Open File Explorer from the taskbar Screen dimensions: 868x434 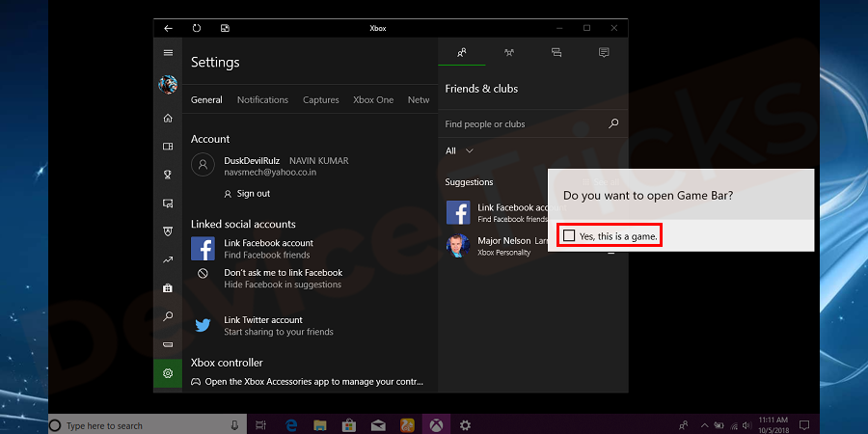(320, 425)
